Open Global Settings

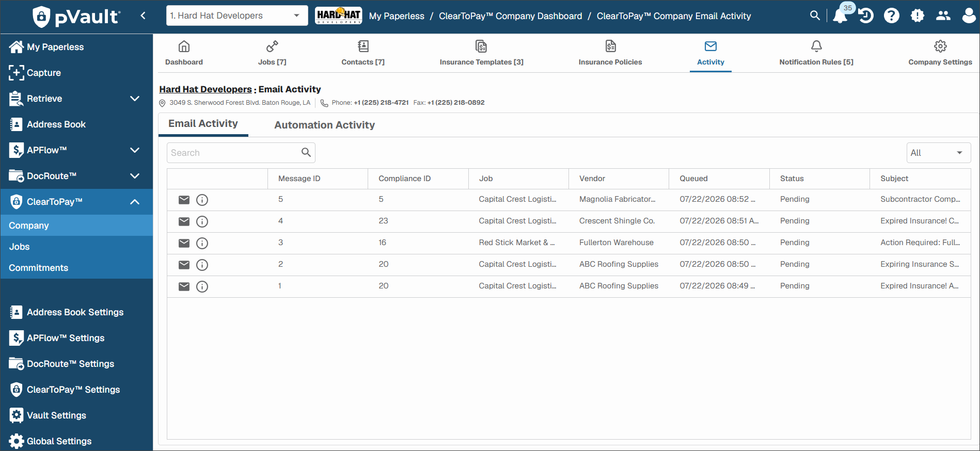pos(76,441)
